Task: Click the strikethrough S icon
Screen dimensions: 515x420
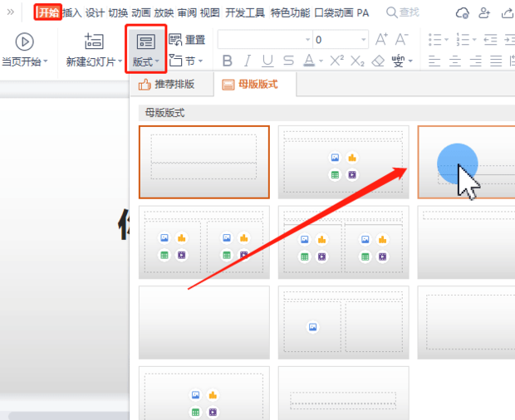Action: (288, 61)
